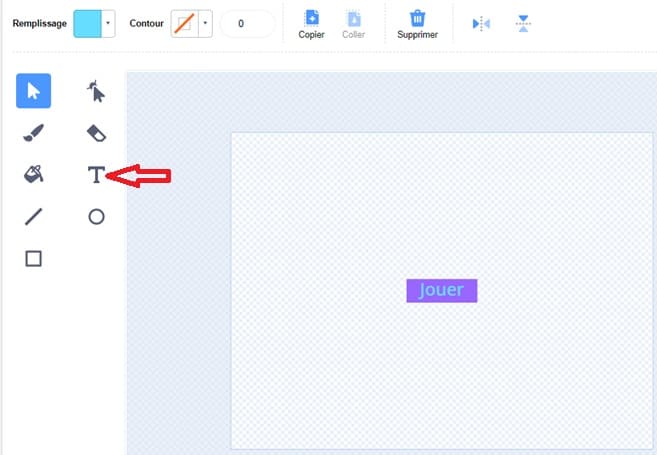
Task: Open the Contour outline color swatch
Action: click(x=184, y=24)
